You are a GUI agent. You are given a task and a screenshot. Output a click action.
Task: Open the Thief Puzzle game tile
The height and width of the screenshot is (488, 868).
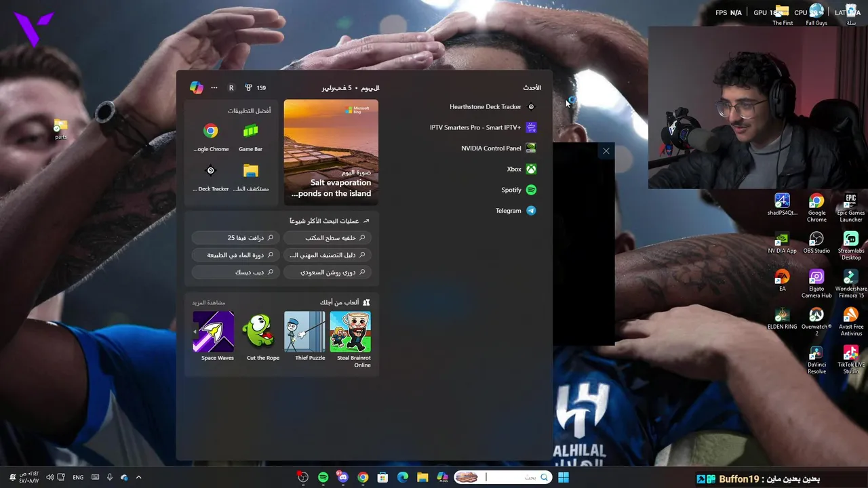305,336
